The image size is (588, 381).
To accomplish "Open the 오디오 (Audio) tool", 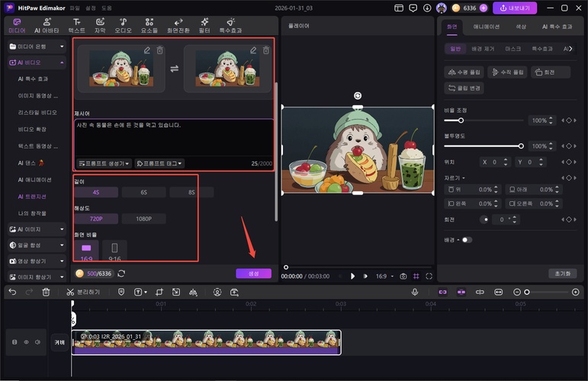I will click(x=123, y=25).
